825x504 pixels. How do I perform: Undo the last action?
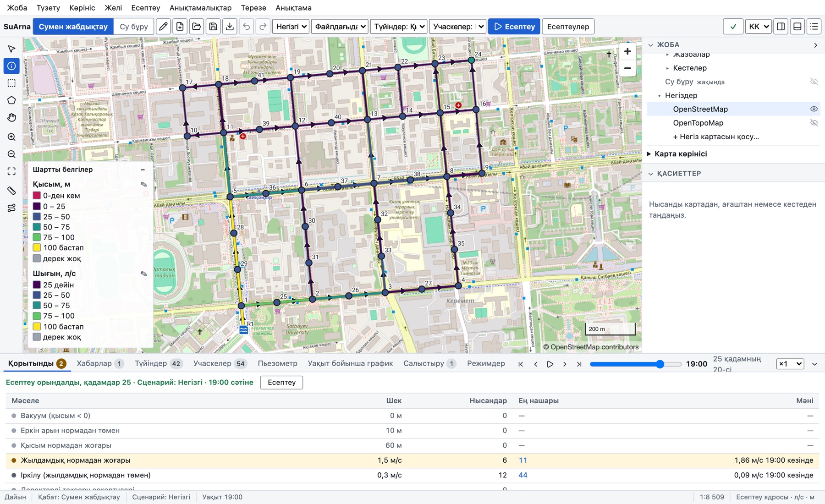tap(247, 27)
